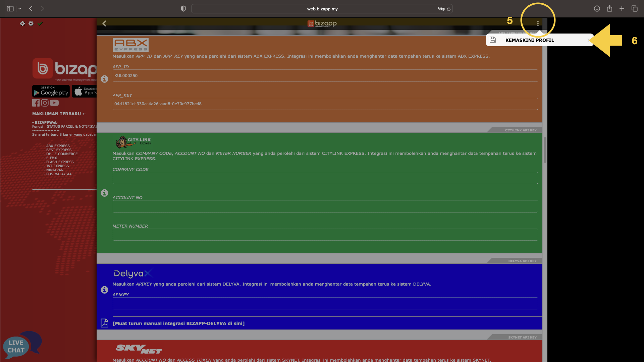The width and height of the screenshot is (644, 362).
Task: Click FLASH EXPRESS in courier list
Action: click(x=60, y=162)
